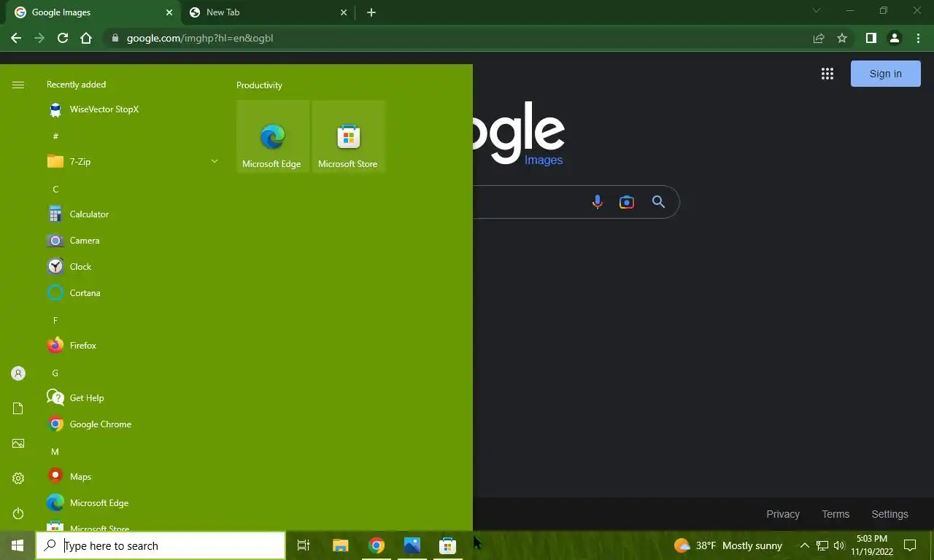Viewport: 934px width, 560px height.
Task: Click the Productivity group title
Action: (x=259, y=85)
